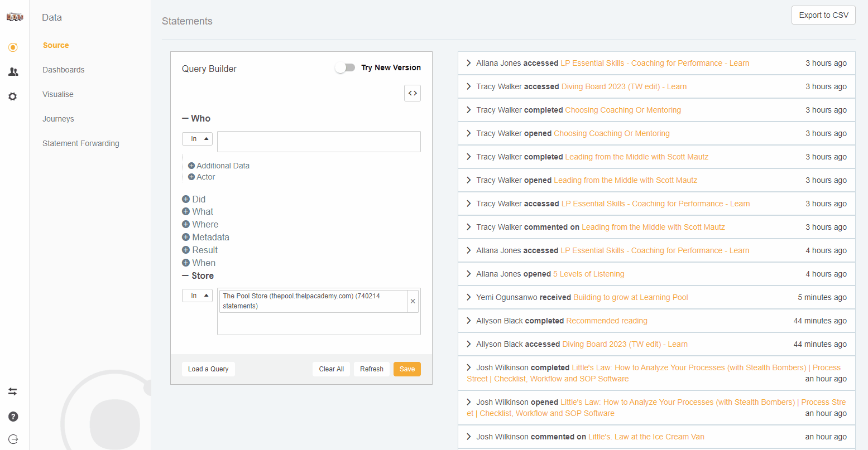Viewport: 868px width, 450px height.
Task: Open the Who 'In' operator dropdown
Action: pos(197,139)
